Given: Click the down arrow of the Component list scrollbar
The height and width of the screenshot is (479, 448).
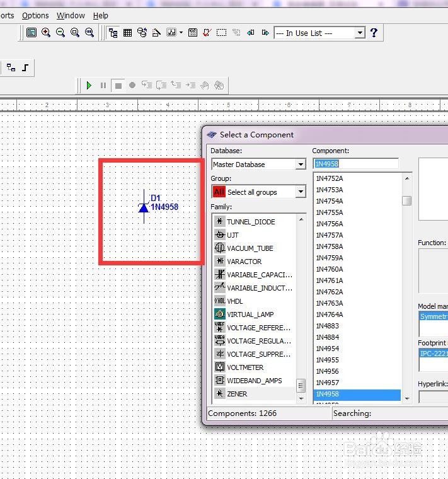Looking at the screenshot, I should [x=407, y=399].
